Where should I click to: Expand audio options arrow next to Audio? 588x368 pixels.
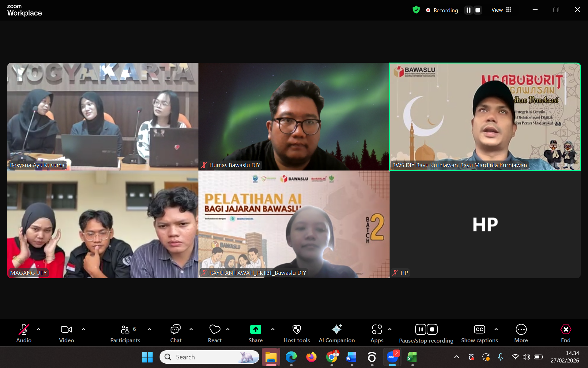coord(39,329)
